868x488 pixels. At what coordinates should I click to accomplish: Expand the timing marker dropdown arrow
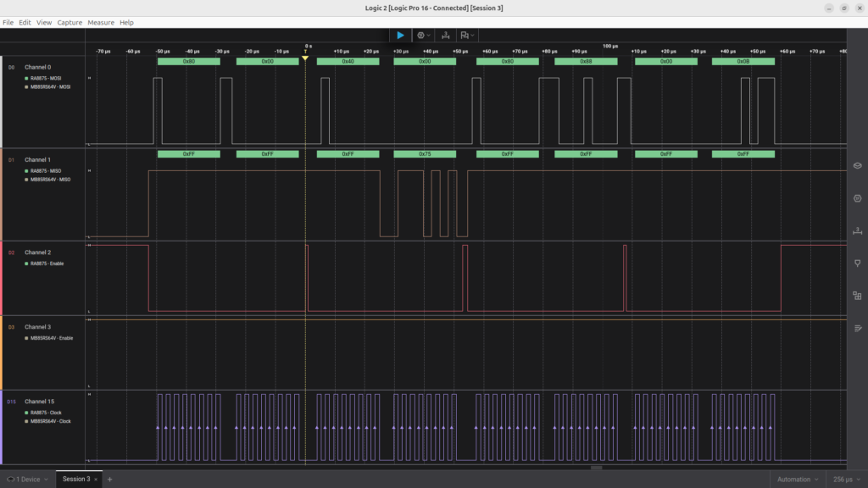point(472,36)
